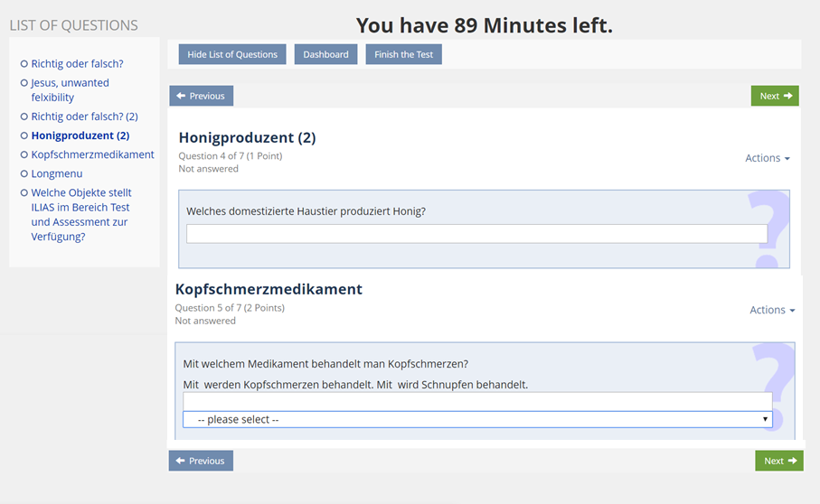Expand the "please select" dropdown

click(476, 419)
